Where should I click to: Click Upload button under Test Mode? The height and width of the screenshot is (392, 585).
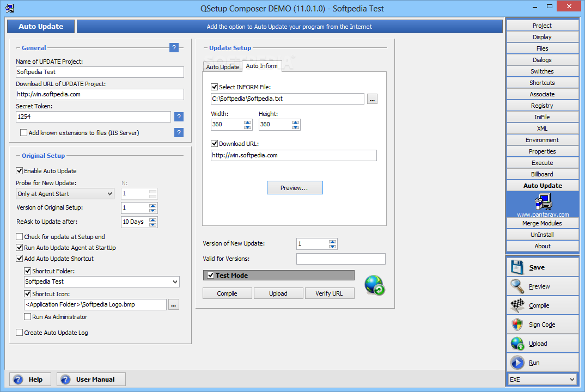[278, 293]
